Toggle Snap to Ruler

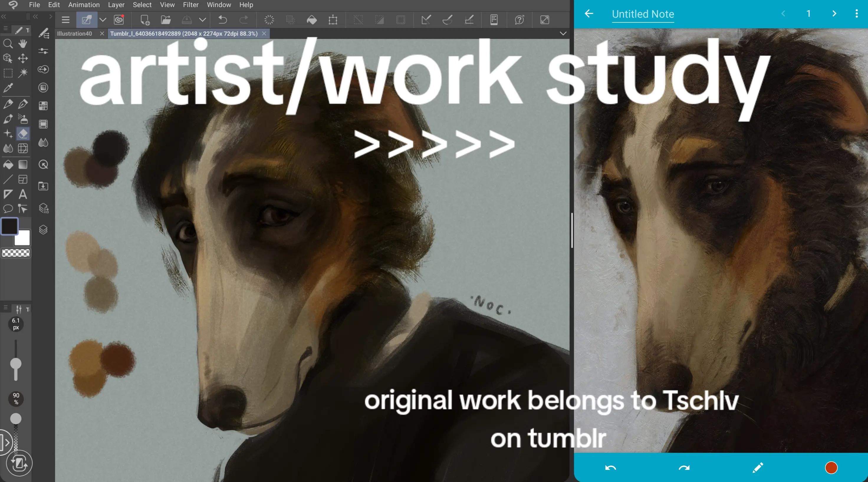(x=426, y=20)
